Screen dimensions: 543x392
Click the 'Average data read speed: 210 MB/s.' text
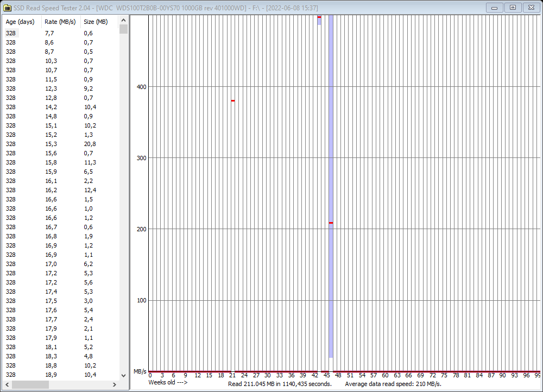(393, 384)
